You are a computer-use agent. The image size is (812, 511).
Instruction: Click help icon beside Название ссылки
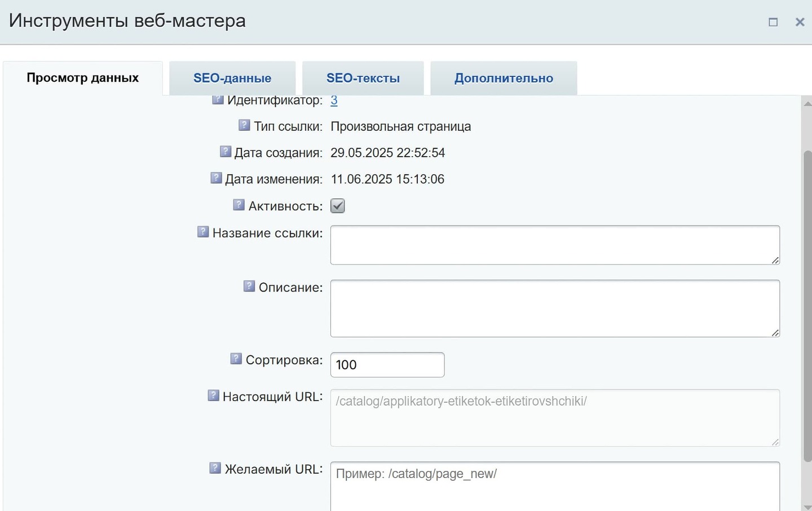click(203, 232)
